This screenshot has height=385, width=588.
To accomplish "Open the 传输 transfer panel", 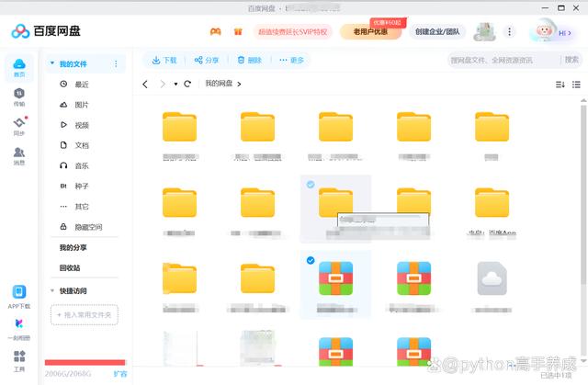I will coord(19,97).
